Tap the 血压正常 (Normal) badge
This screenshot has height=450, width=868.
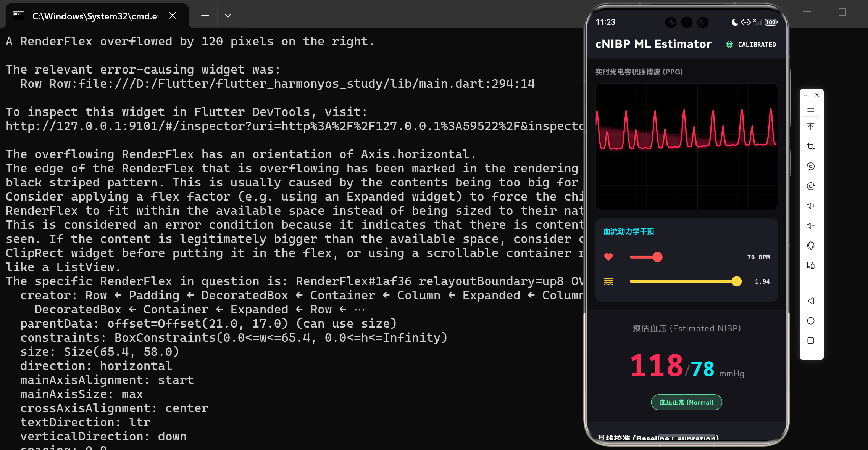click(x=686, y=402)
